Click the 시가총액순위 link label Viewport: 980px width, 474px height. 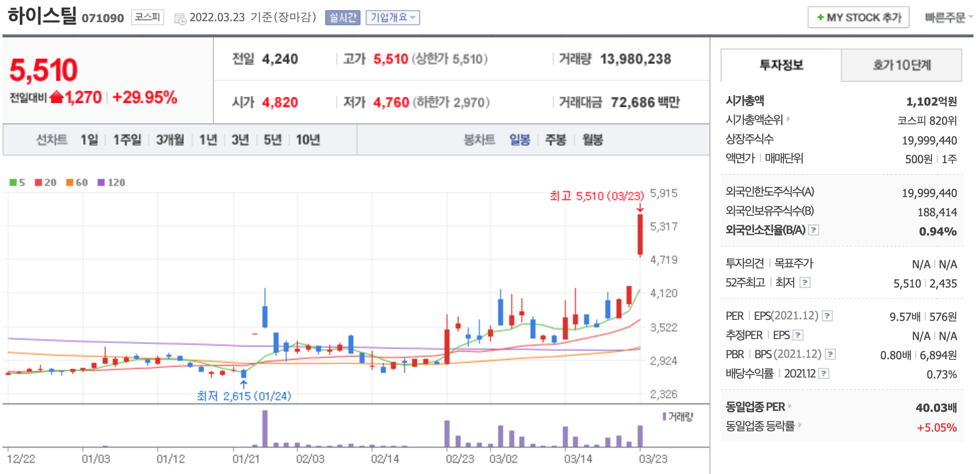pyautogui.click(x=754, y=120)
